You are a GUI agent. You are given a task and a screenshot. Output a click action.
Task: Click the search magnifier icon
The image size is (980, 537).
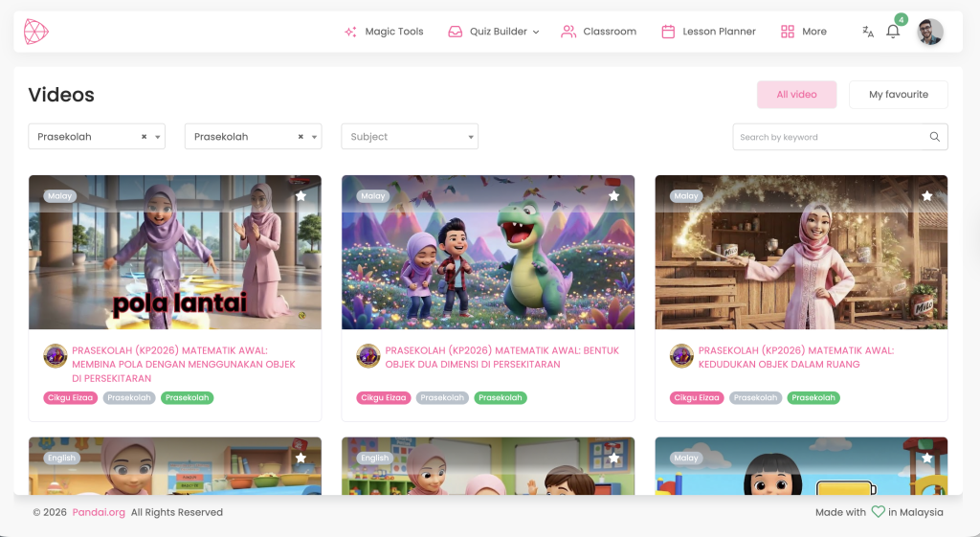(934, 137)
